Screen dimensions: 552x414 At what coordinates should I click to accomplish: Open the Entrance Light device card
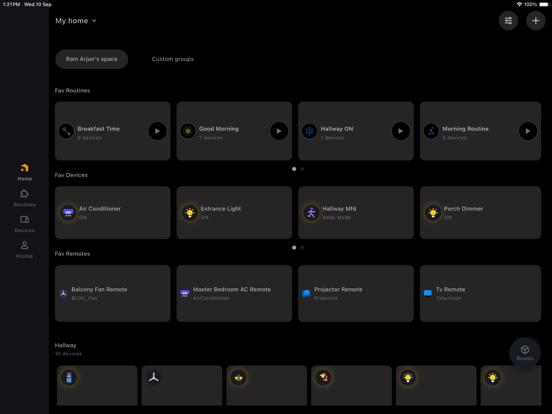click(234, 213)
